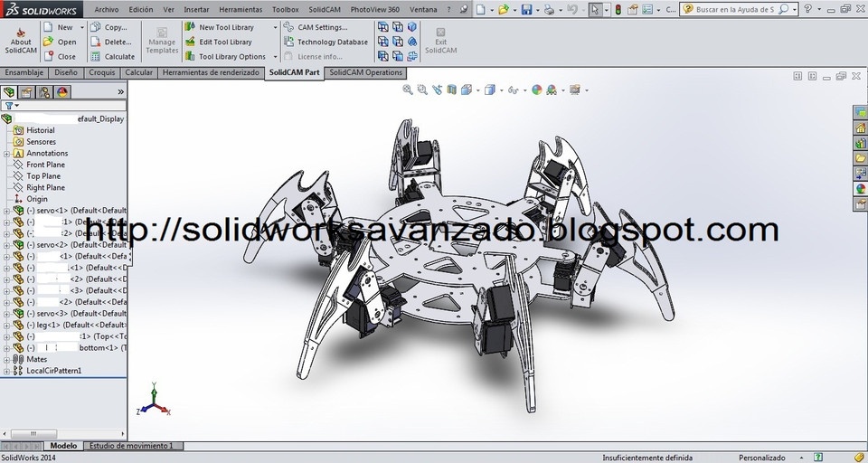Open the Estudio de movimiento 1 tab
The width and height of the screenshot is (868, 463).
131,445
